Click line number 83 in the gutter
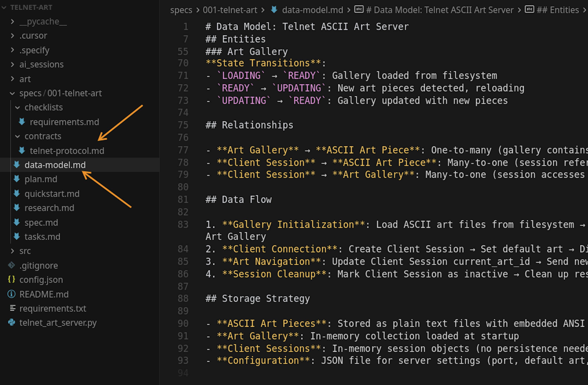Screen dimensions: 588x385 point(183,224)
